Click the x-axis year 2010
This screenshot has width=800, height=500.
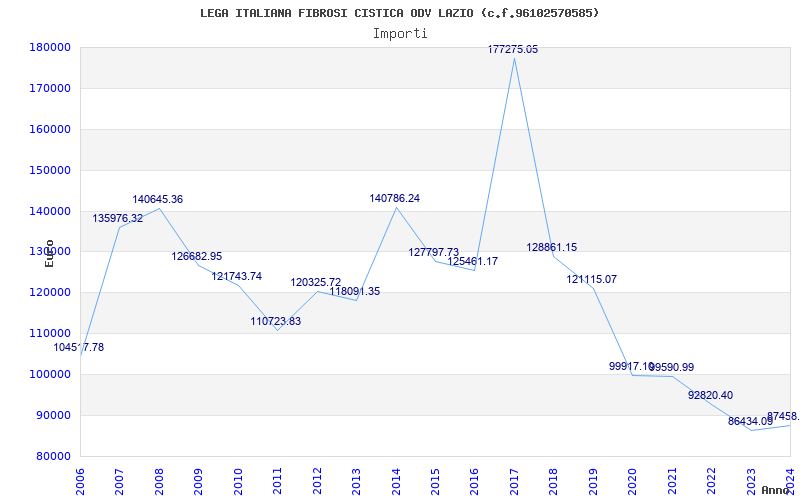coord(238,482)
